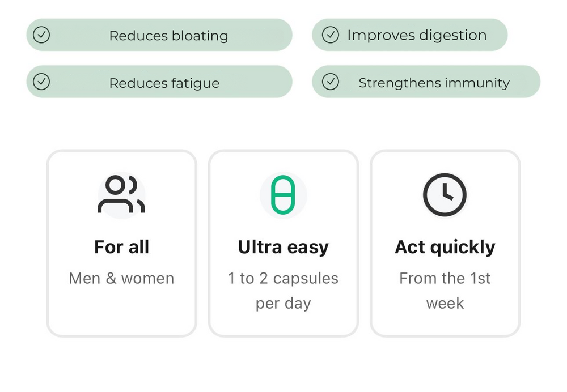Click the checkmark circle next to Improves digestion
The height and width of the screenshot is (392, 567).
[x=331, y=35]
